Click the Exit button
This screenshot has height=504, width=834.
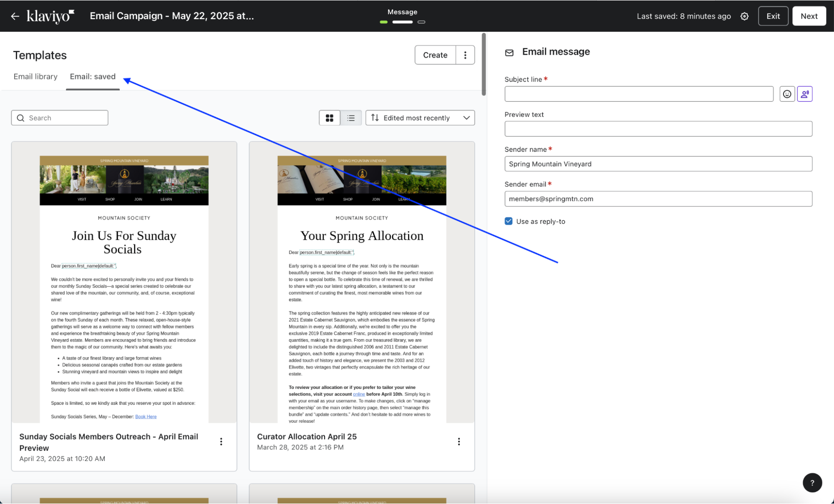click(773, 16)
